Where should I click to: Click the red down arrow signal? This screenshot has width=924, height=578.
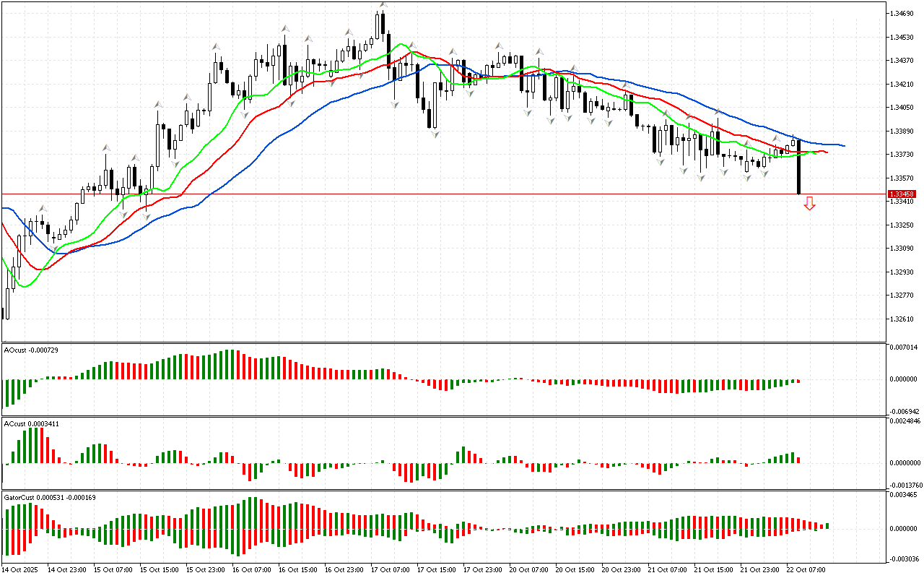[810, 204]
